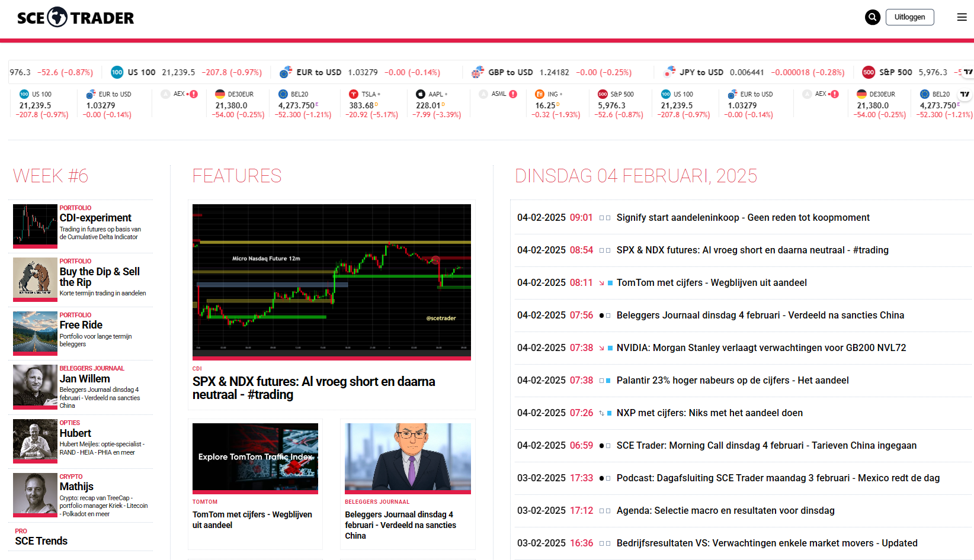Screen dimensions: 974x560
Task: Click the JPY to USD flag icon
Action: pos(669,72)
